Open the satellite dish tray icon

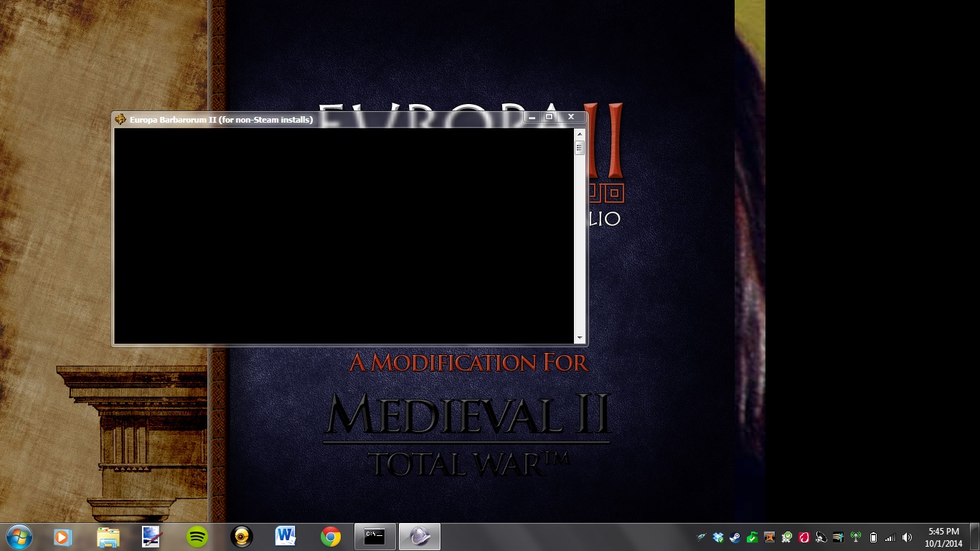[x=821, y=537]
